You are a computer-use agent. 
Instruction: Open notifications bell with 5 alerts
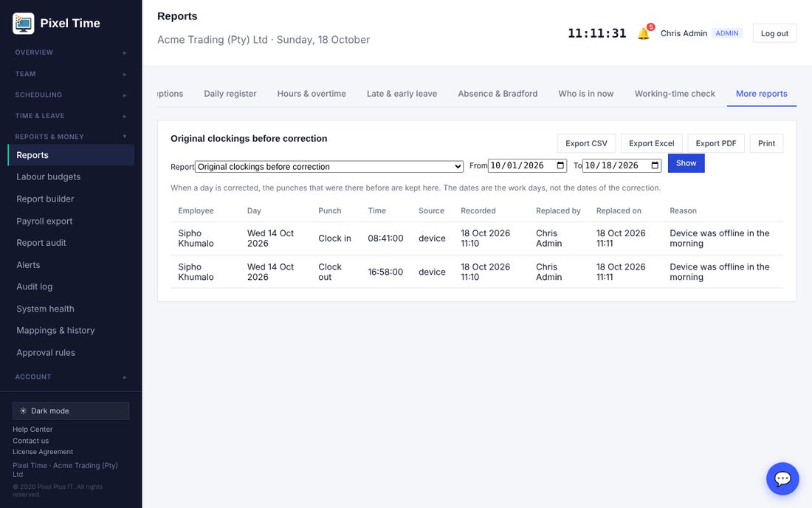point(644,33)
